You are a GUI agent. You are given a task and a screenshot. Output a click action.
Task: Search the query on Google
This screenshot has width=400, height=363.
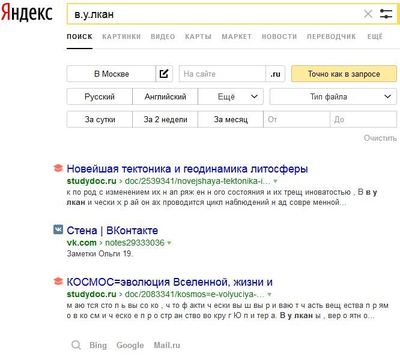coord(130,345)
